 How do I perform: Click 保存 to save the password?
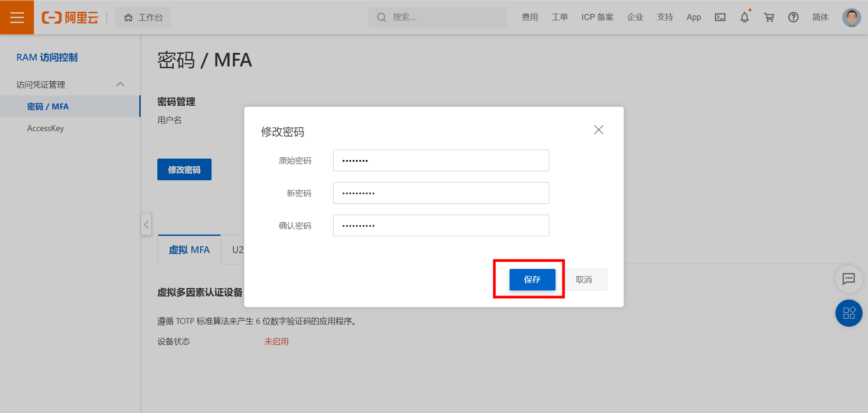[533, 280]
